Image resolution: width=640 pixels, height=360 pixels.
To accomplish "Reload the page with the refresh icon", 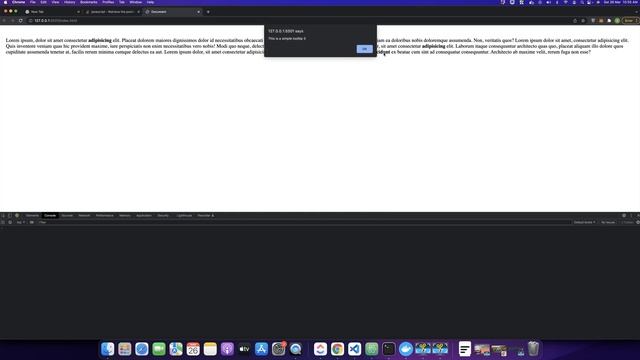I will coord(20,20).
